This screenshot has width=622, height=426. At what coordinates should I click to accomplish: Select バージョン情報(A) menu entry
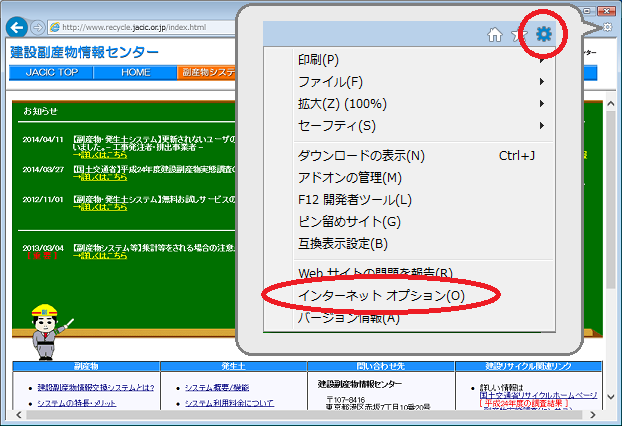(424, 318)
